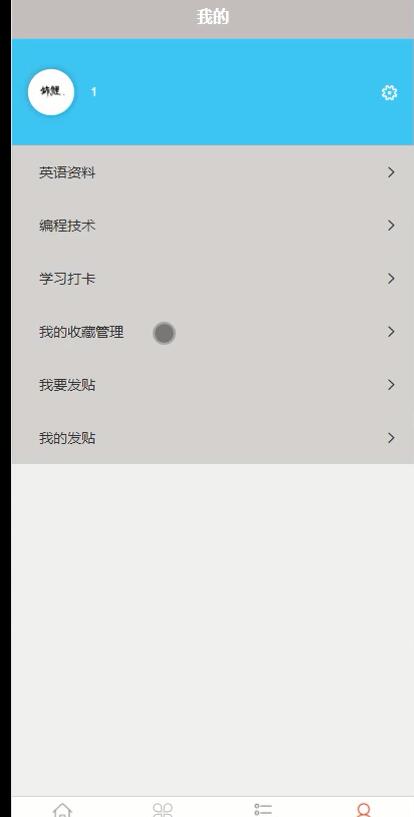Click the chevron beside 我要发贴
Screen dimensions: 414x817
tap(391, 385)
